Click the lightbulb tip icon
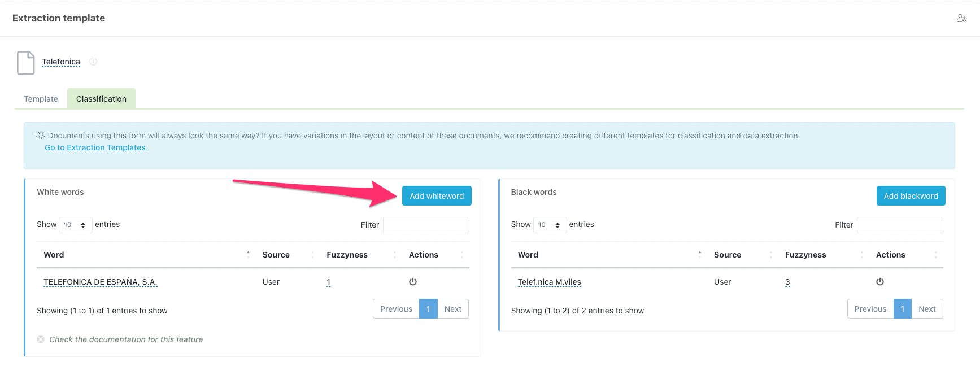The image size is (980, 388). 40,135
